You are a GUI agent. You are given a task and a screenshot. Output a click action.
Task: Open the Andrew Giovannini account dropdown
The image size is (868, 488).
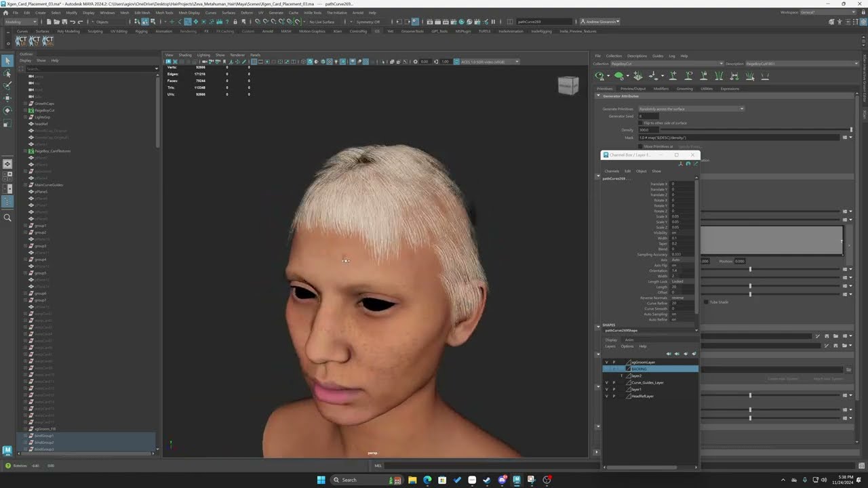pyautogui.click(x=599, y=22)
